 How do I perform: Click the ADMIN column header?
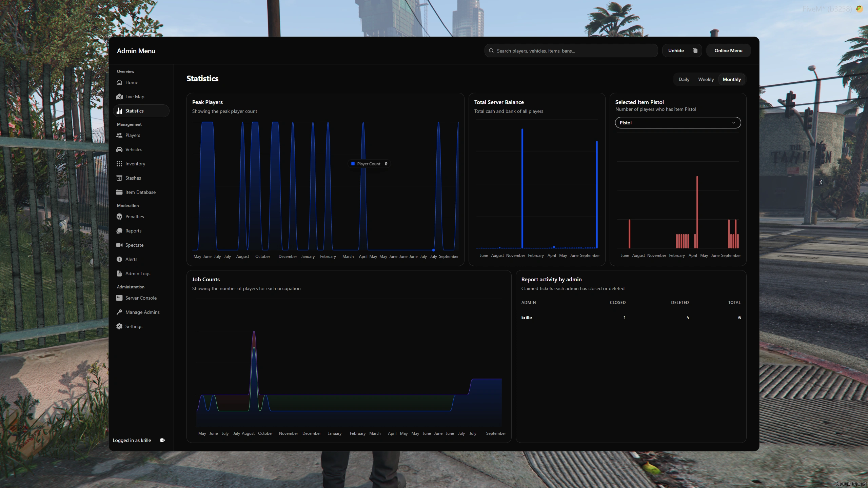click(x=529, y=302)
